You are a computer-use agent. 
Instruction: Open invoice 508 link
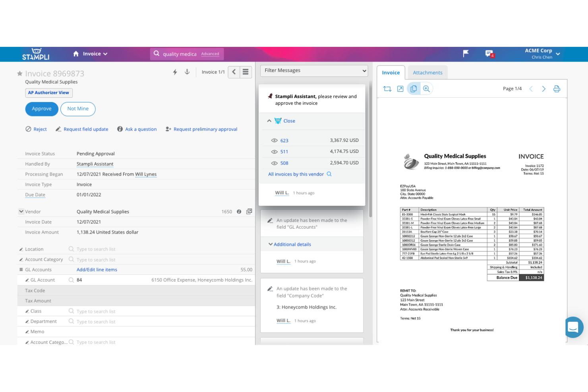click(284, 163)
